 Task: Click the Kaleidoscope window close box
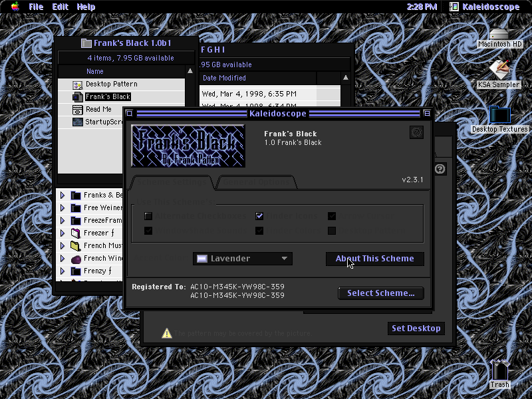[129, 113]
